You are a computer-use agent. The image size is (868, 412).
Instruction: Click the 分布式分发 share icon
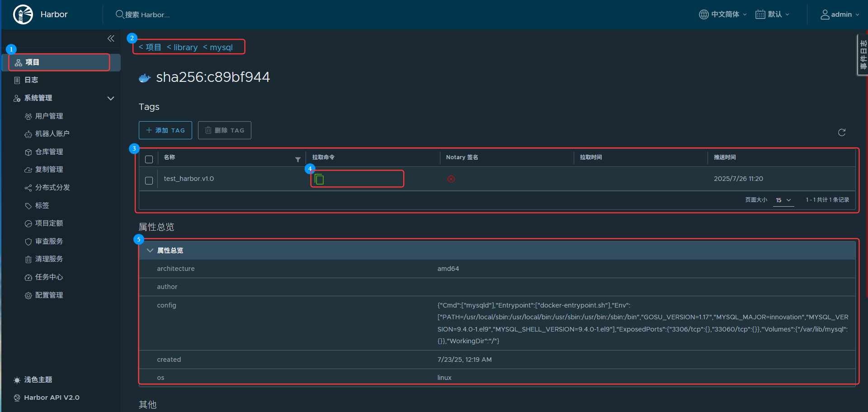28,188
